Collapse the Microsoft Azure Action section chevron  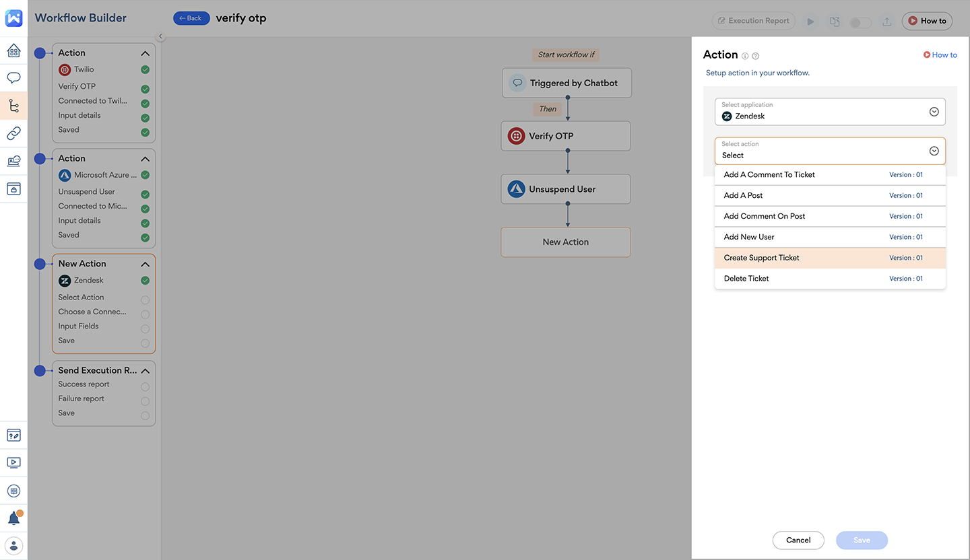(145, 159)
